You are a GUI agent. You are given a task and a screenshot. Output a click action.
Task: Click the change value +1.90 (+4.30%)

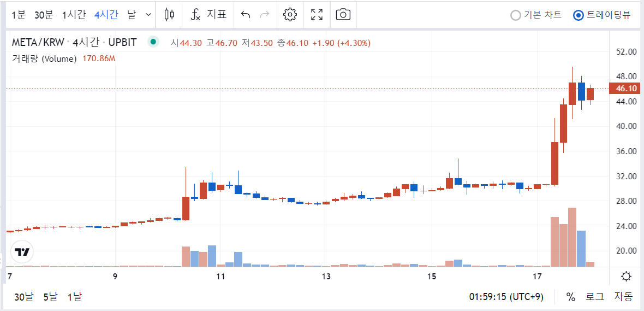click(x=342, y=43)
